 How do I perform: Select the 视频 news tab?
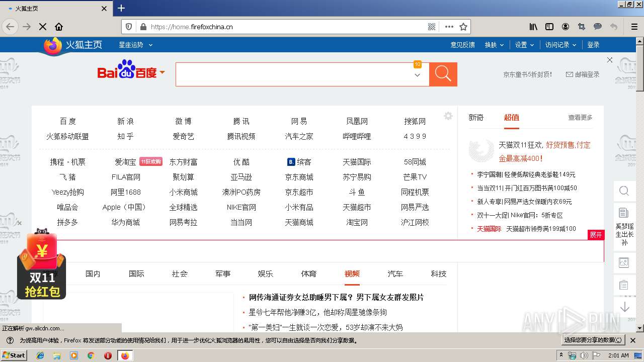[352, 274]
